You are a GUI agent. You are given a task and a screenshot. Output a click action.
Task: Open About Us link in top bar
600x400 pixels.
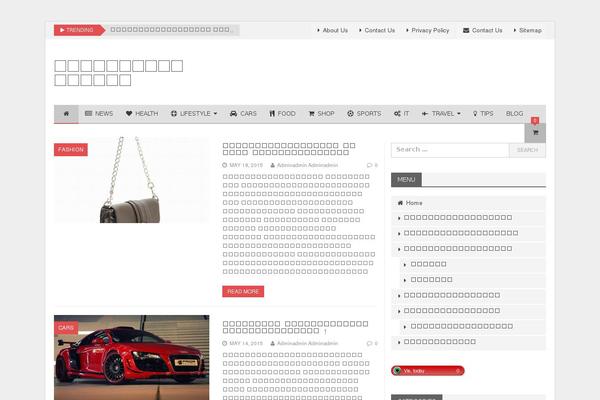pos(333,30)
